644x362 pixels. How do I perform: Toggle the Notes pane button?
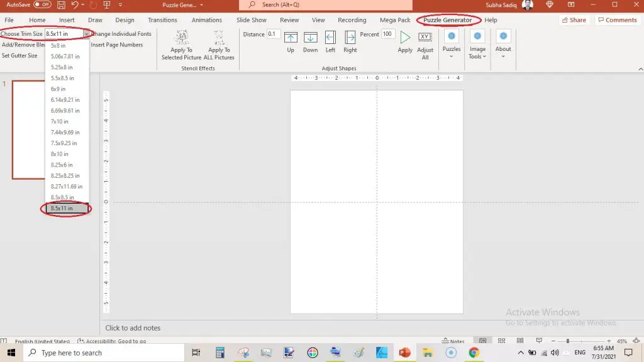click(x=453, y=341)
